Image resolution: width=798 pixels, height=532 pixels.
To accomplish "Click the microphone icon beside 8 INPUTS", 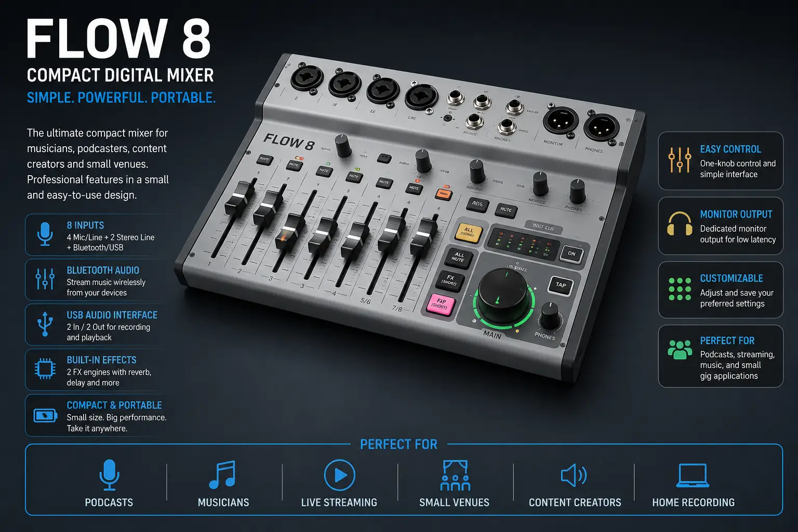I will click(x=45, y=234).
